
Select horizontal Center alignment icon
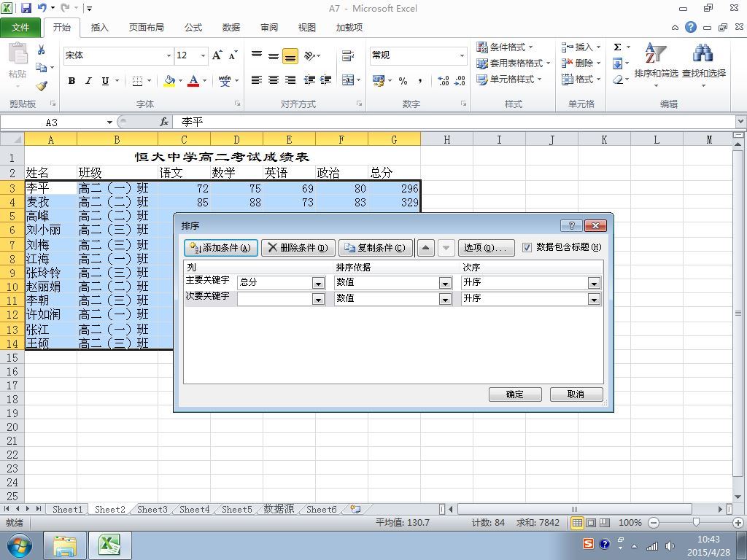pos(274,80)
